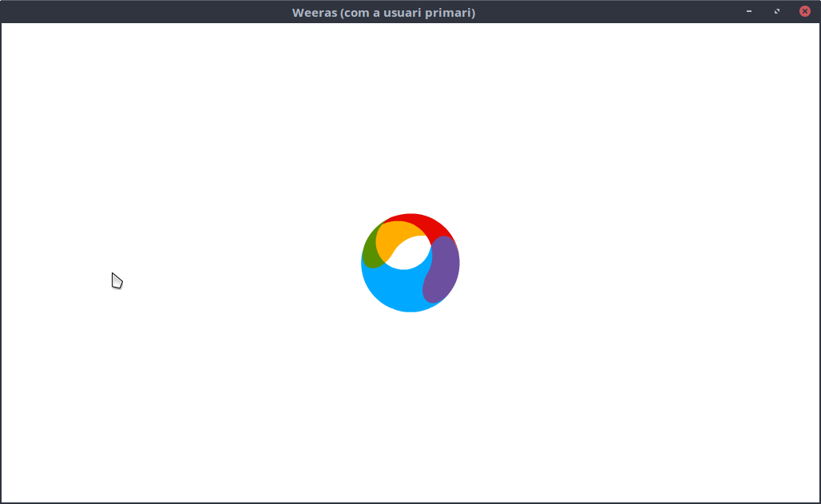Click the white center of the logo
821x504 pixels.
tap(412, 252)
